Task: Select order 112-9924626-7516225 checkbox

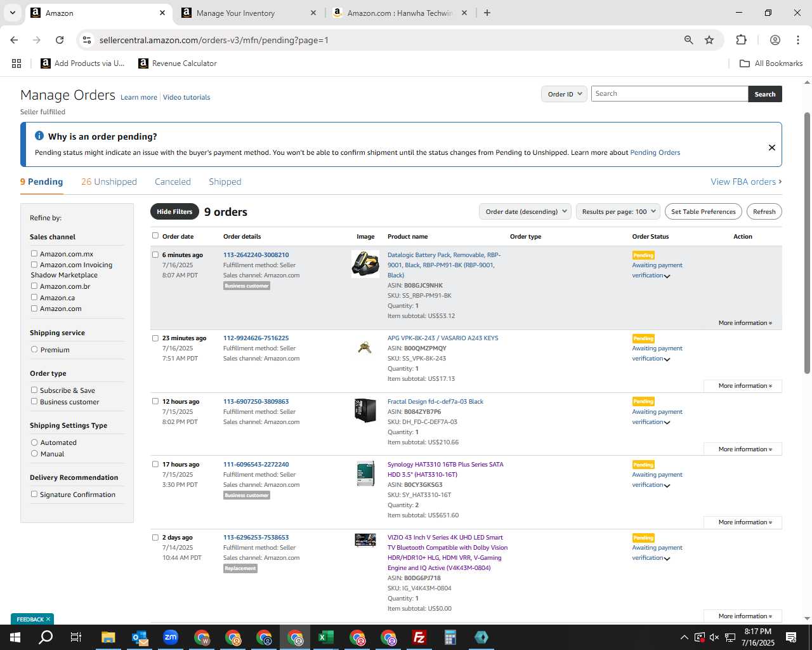Action: (x=155, y=338)
